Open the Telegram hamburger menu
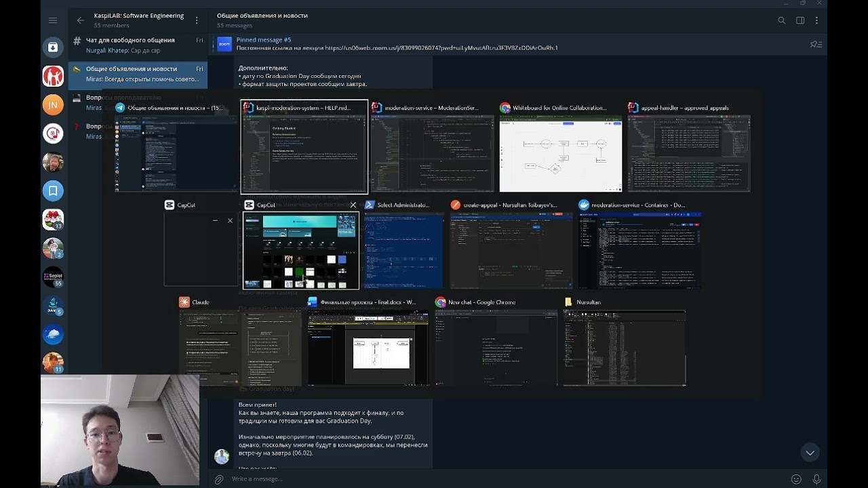868x488 pixels. click(53, 20)
